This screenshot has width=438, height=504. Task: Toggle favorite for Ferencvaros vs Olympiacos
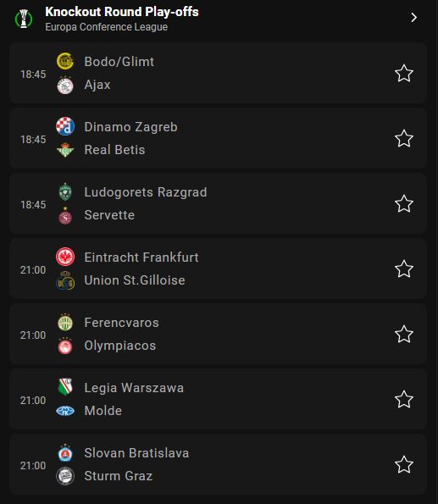click(403, 335)
